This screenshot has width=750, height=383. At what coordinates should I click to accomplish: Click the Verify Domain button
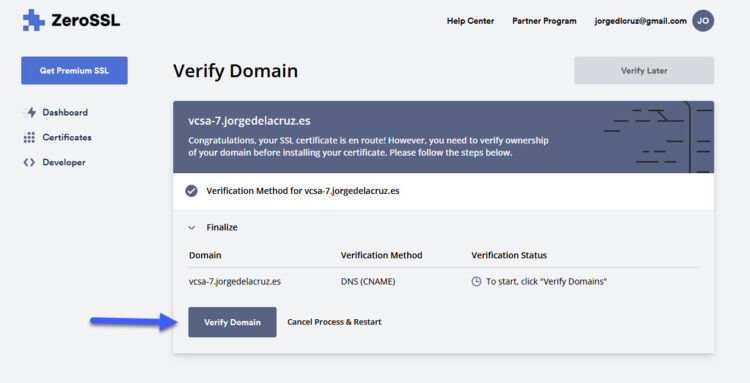(232, 322)
